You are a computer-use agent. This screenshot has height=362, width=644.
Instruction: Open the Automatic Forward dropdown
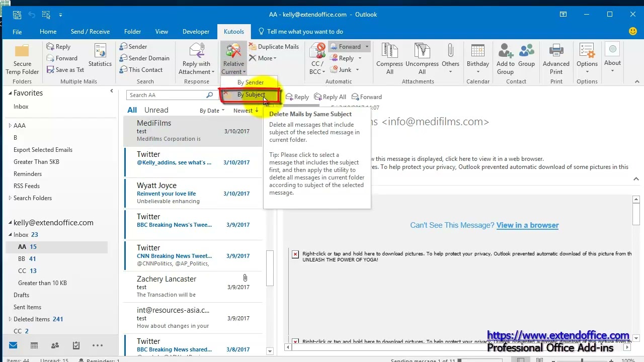tap(367, 47)
